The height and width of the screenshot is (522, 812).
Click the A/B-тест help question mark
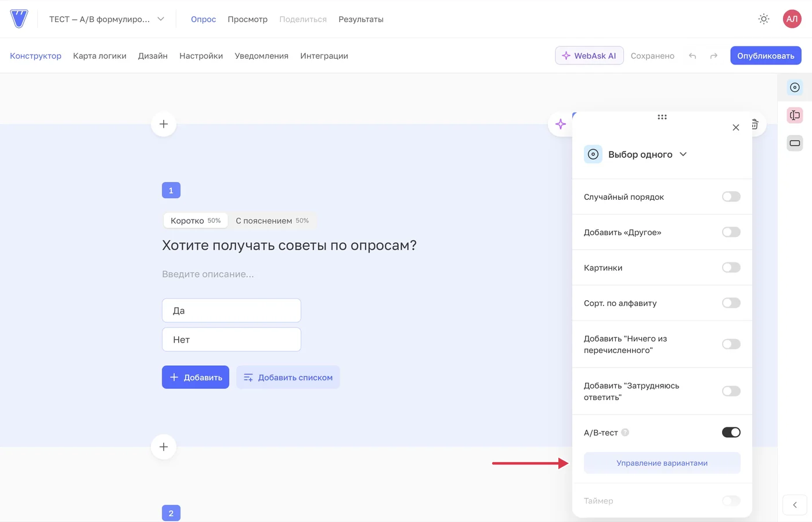tap(625, 433)
